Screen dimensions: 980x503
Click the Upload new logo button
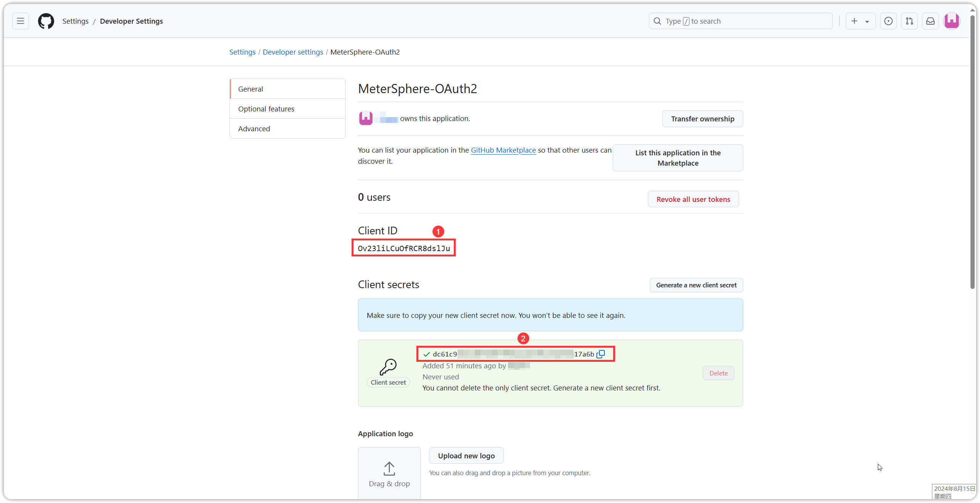coord(466,456)
